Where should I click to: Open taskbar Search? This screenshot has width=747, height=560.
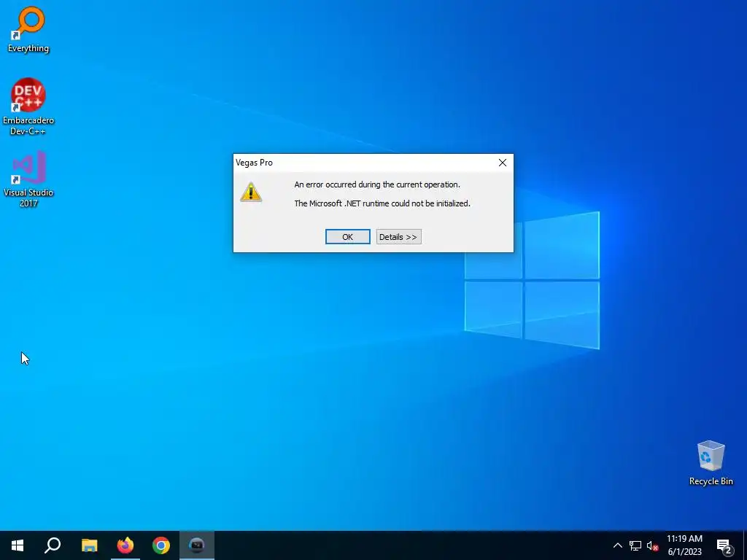point(53,545)
